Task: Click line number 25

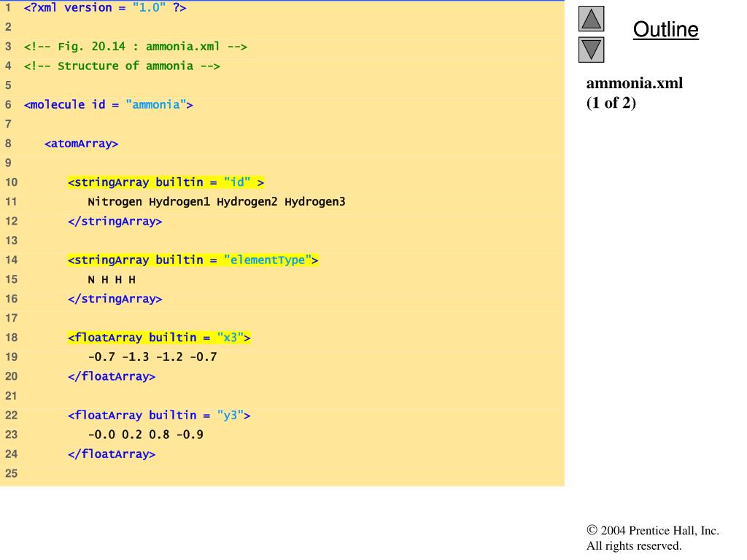Action: click(11, 473)
